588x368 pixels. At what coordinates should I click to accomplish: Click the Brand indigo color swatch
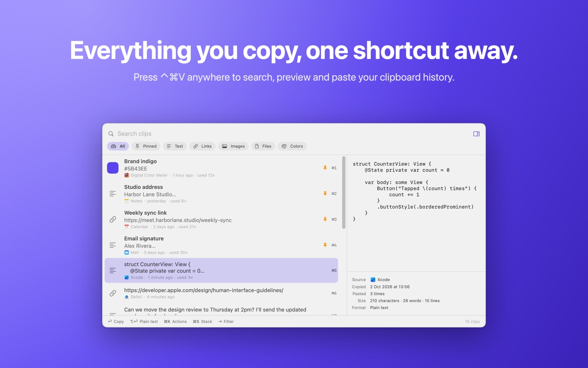113,168
